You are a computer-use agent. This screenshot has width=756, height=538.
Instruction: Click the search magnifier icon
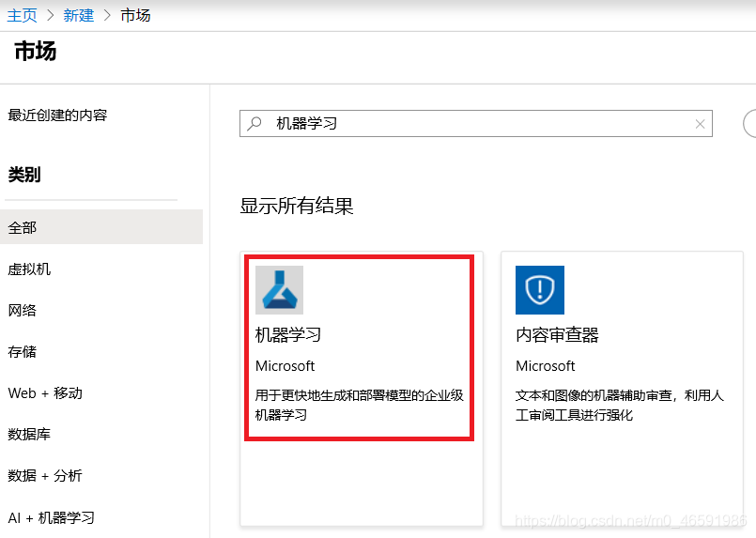coord(255,123)
